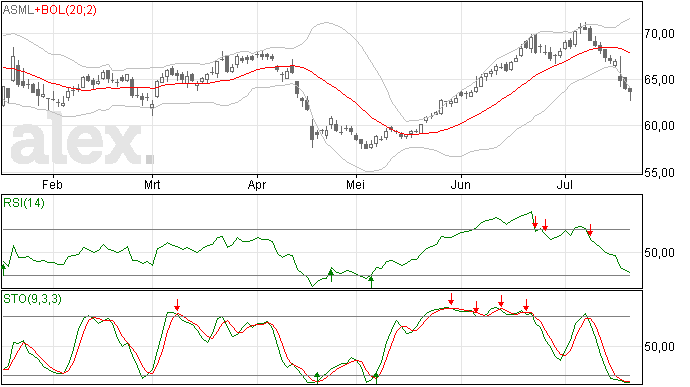Click the 50,00 value on RSI axis
Screen dimensions: 690x387
(x=659, y=253)
